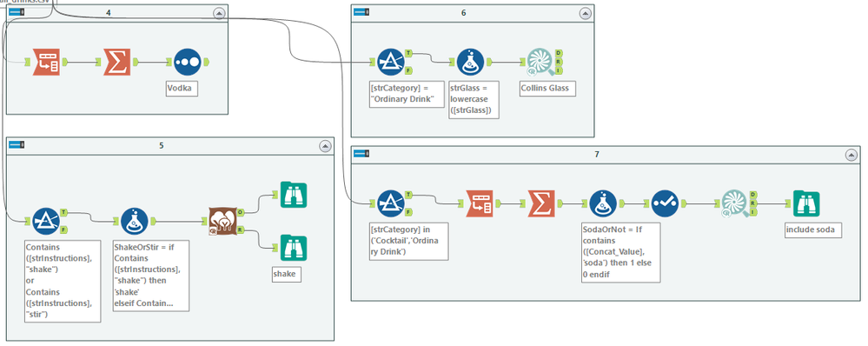Viewport: 868px width, 346px height.
Task: Select the strGlass lowercase formula annotation
Action: point(474,100)
